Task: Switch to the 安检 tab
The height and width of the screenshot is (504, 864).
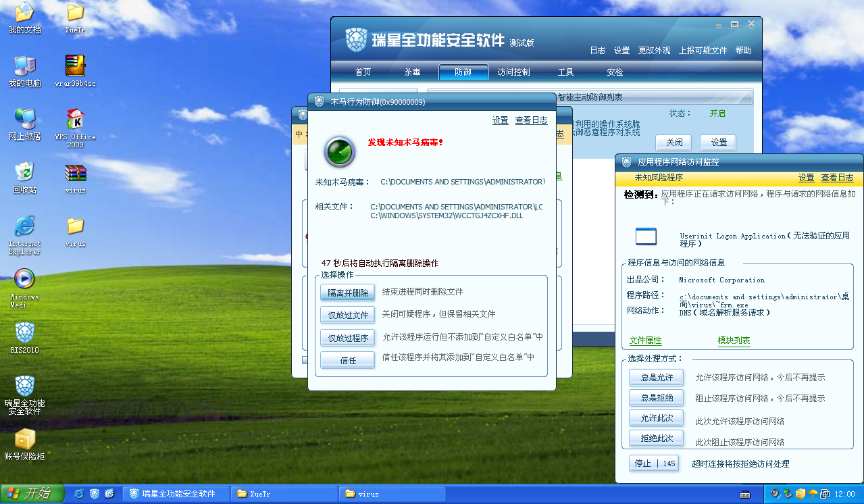Action: [615, 72]
